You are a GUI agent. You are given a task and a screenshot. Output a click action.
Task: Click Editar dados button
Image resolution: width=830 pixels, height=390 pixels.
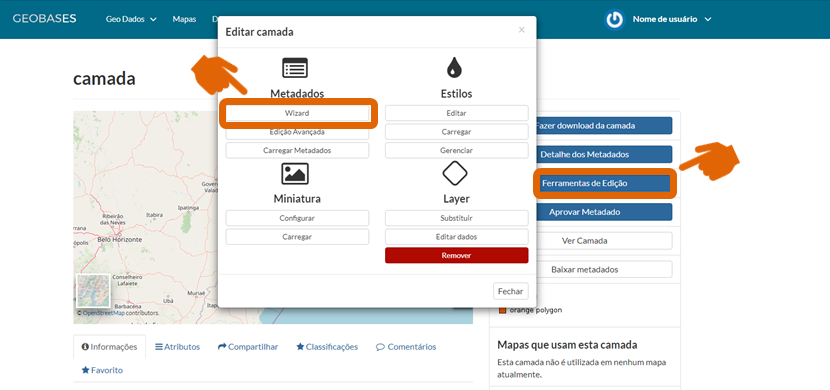(456, 237)
